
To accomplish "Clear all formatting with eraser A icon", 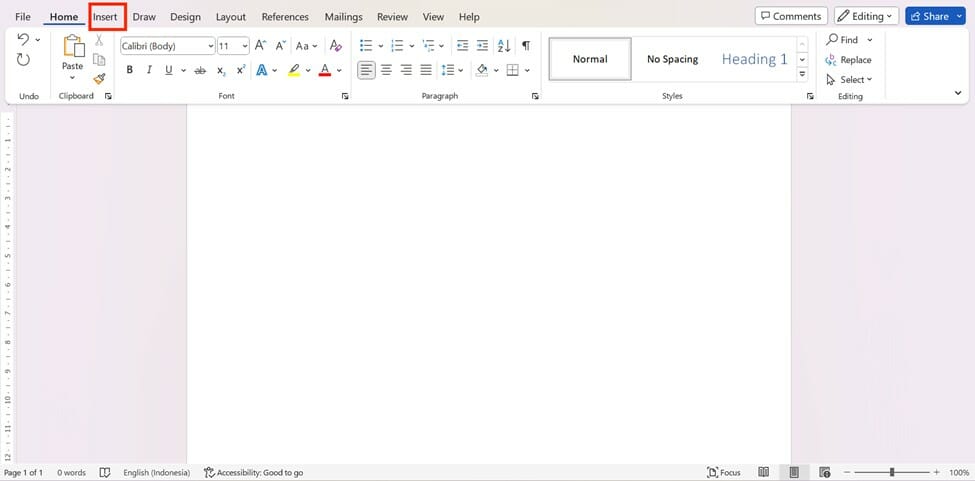I will (x=336, y=45).
